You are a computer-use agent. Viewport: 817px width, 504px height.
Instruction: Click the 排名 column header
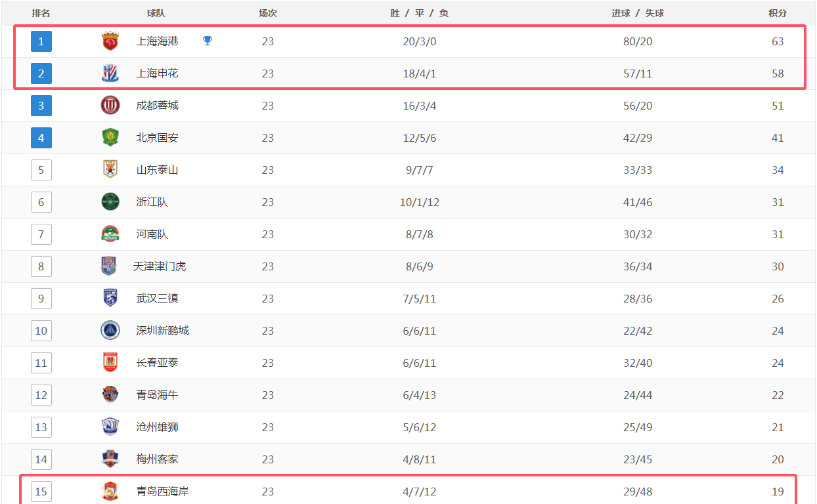(x=41, y=13)
